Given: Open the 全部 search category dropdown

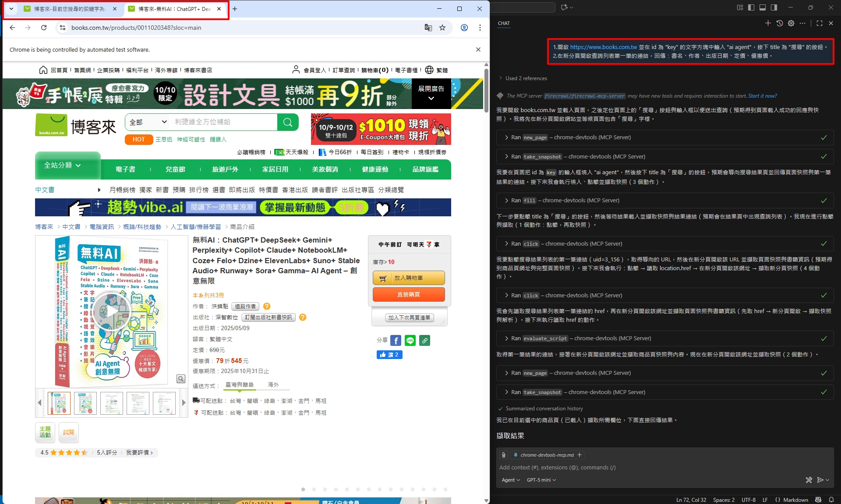Looking at the screenshot, I should (148, 122).
